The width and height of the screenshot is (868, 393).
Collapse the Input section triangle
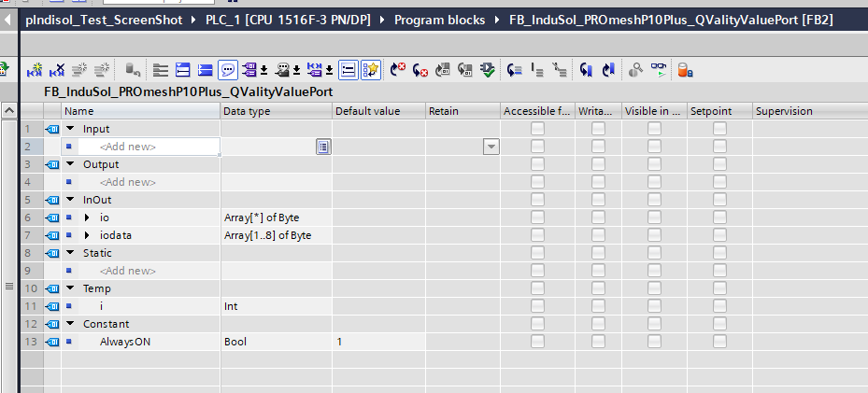tap(70, 129)
